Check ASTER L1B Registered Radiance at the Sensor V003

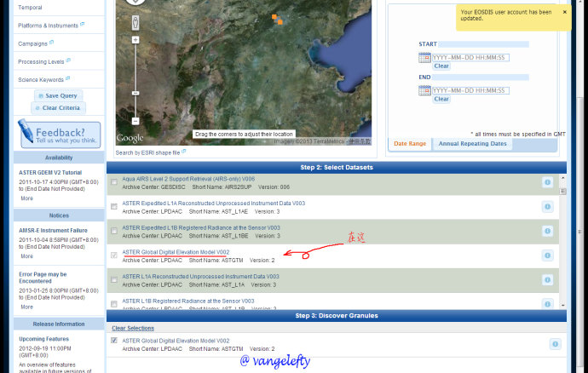click(x=114, y=304)
